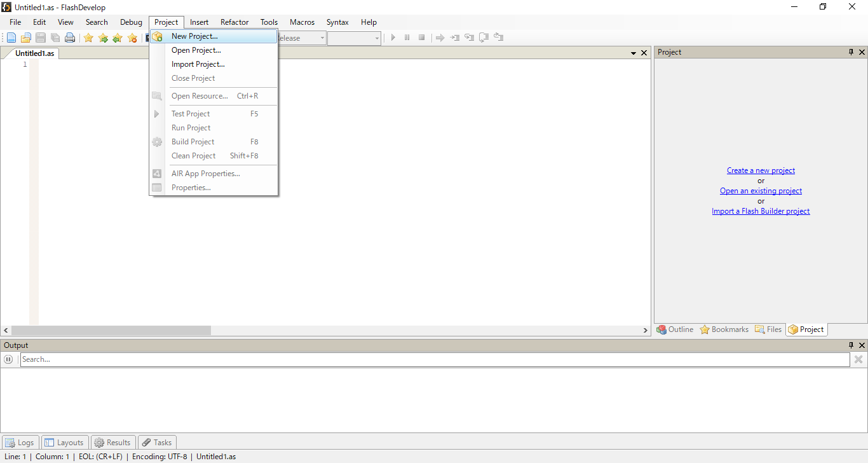This screenshot has height=463, width=868.
Task: Open the empty target dropdown in toolbar
Action: (354, 38)
